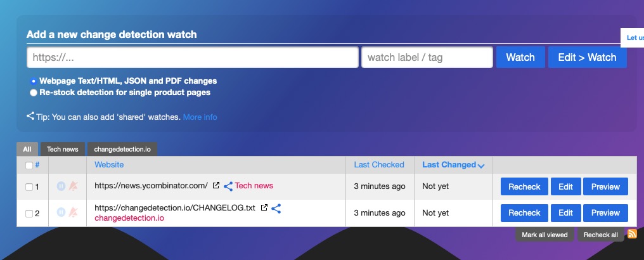This screenshot has height=260, width=644.
Task: Preview the news.ycombinator.com watch
Action: pyautogui.click(x=605, y=186)
